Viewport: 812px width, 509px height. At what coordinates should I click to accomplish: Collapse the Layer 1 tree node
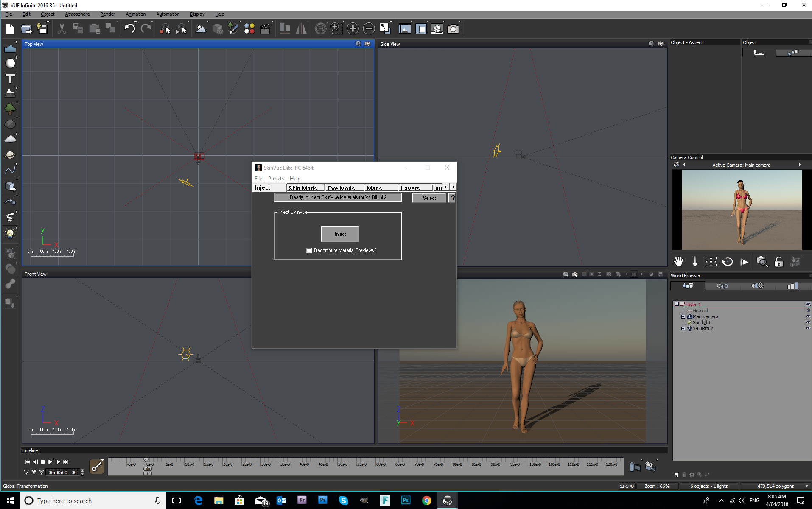[677, 304]
